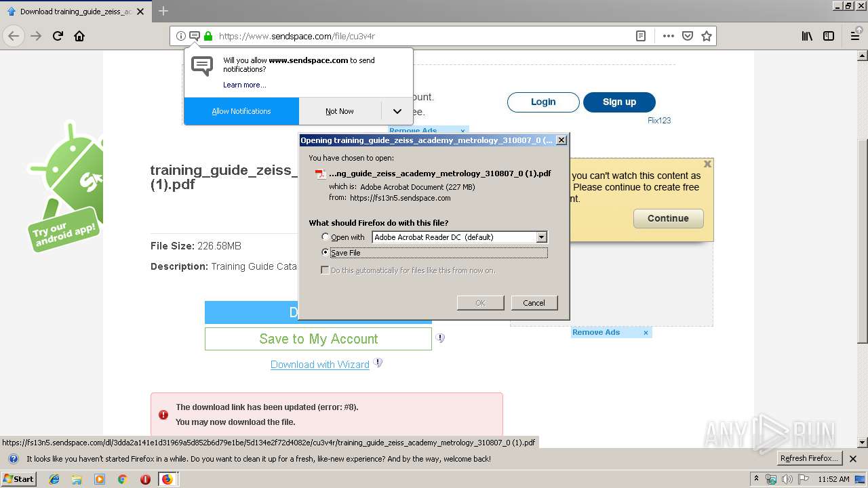The width and height of the screenshot is (868, 488).
Task: Expand notification options dropdown arrow
Action: tap(397, 111)
